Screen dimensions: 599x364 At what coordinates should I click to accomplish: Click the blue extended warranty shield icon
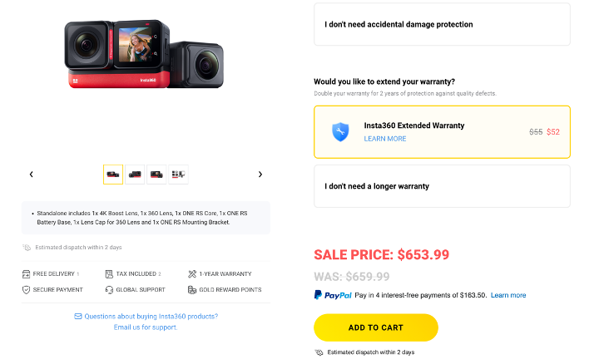tap(339, 131)
